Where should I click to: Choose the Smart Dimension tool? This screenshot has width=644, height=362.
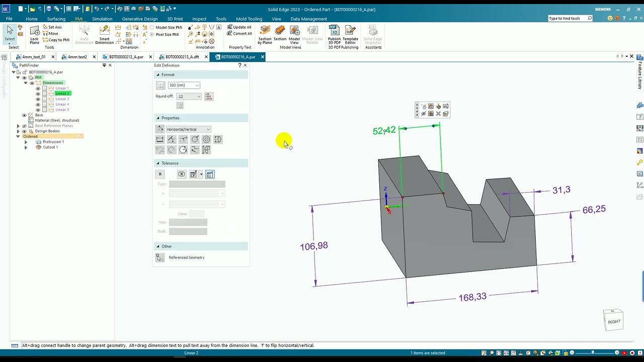coord(104,34)
